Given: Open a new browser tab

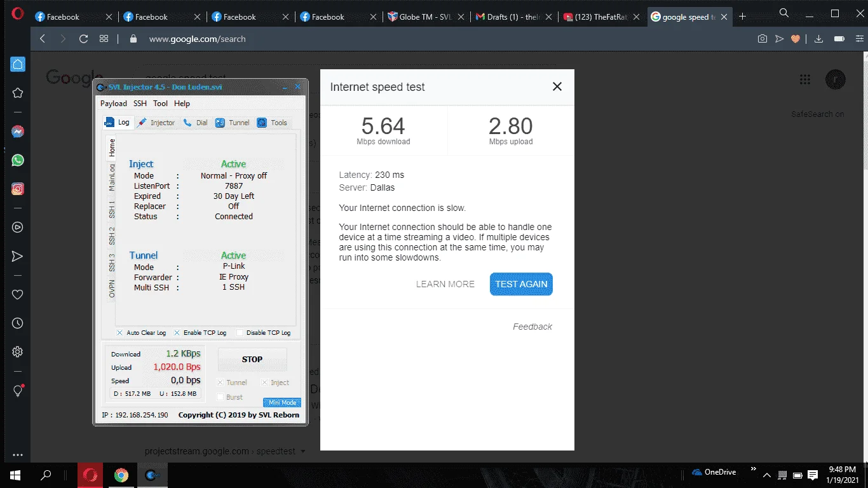Looking at the screenshot, I should click(x=742, y=17).
